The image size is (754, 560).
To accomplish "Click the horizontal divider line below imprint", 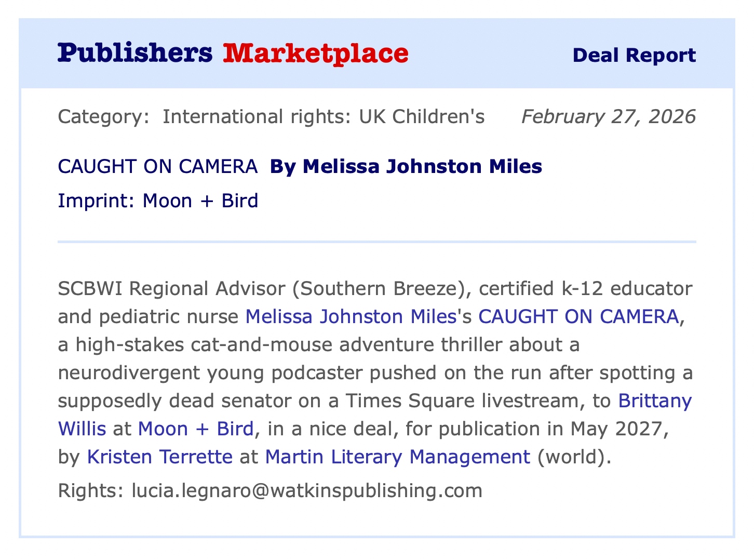I will coord(376,242).
